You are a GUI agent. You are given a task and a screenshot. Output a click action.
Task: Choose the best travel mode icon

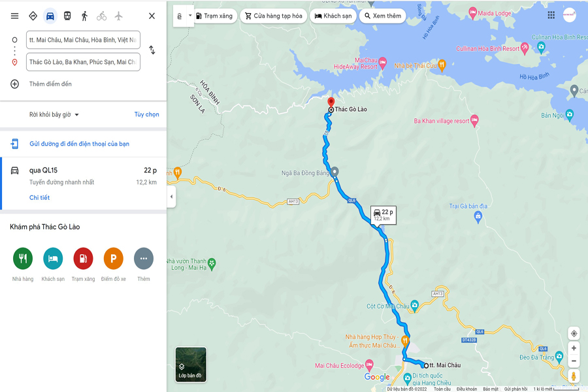(33, 16)
